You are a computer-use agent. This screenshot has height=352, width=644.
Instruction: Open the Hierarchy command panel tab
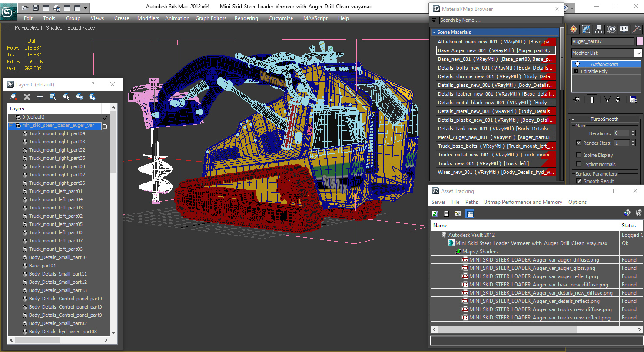click(x=599, y=29)
